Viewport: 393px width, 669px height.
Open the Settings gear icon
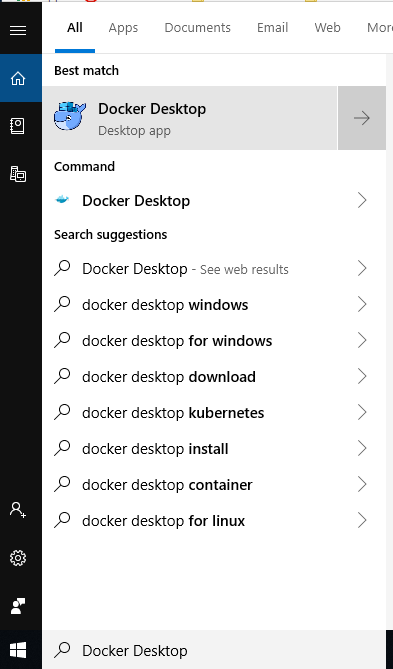click(18, 558)
